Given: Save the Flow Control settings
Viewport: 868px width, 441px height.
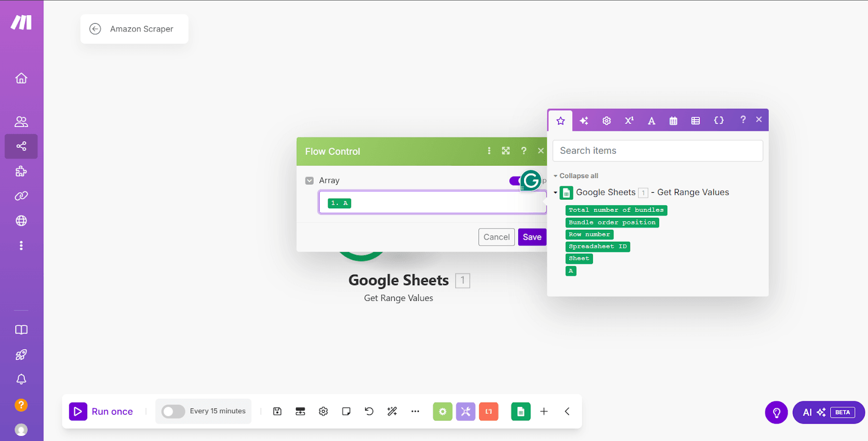Looking at the screenshot, I should coord(532,237).
